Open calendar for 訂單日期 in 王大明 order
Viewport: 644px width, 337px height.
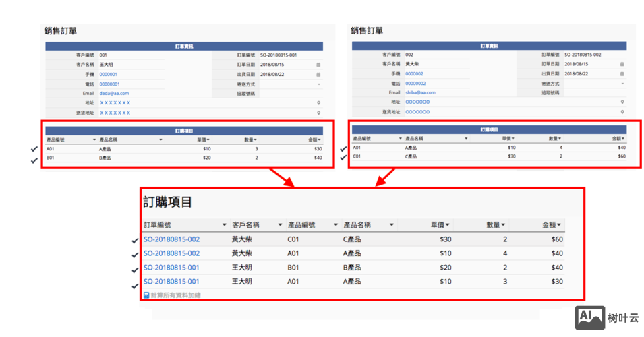pos(318,65)
